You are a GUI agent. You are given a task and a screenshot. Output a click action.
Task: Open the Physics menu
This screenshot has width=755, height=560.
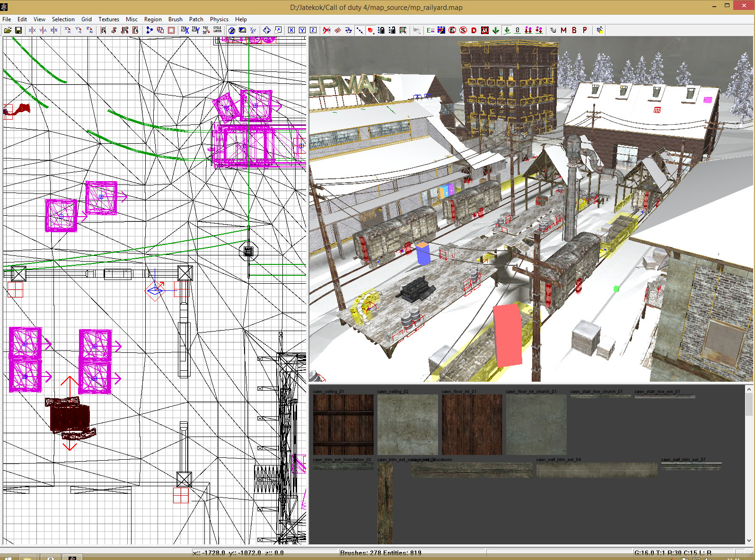pyautogui.click(x=219, y=19)
